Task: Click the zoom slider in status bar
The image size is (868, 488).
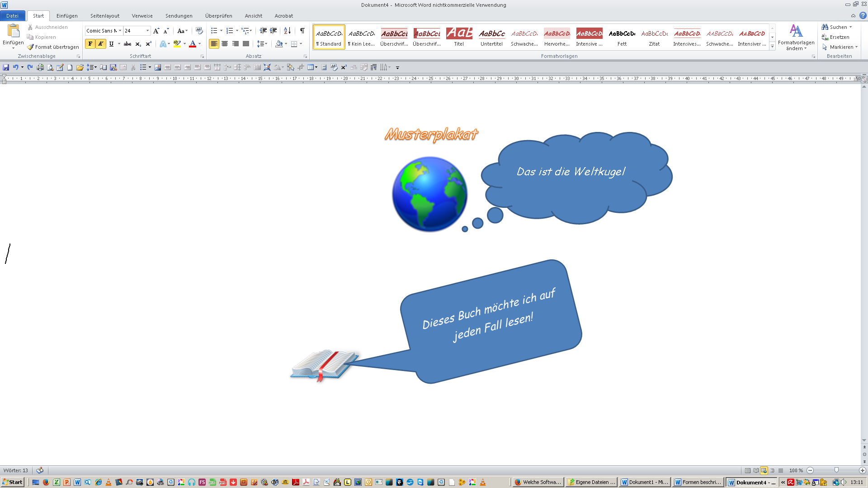Action: coord(836,470)
